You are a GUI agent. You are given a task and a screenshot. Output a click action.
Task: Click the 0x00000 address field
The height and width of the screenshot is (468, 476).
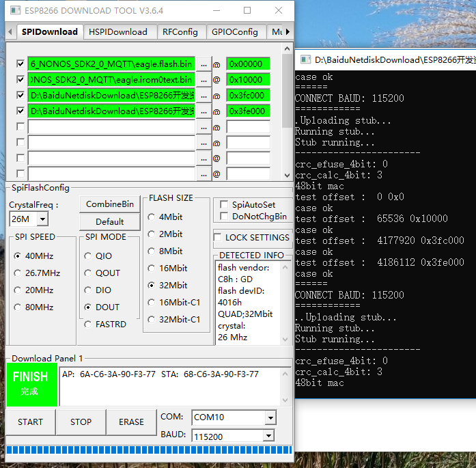248,64
